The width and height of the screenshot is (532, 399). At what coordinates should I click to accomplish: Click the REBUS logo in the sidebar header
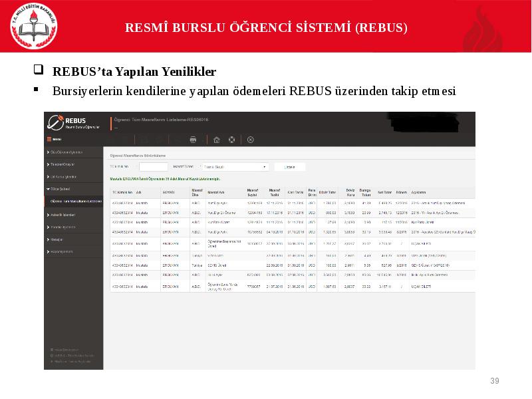coord(73,123)
